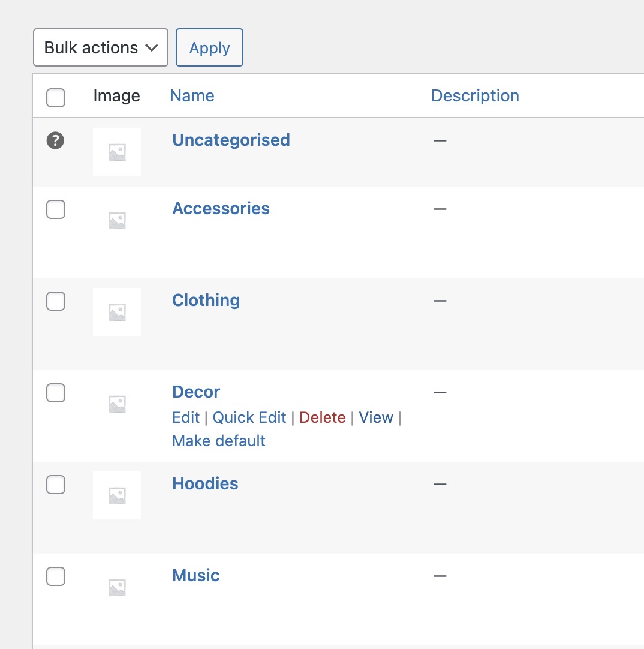Delete the Decor category
Viewport: 644px width, 649px height.
tap(322, 418)
